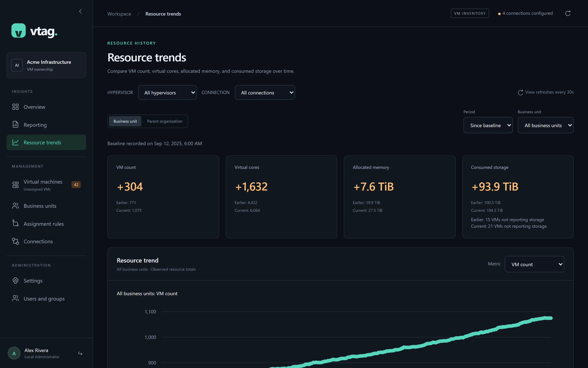Click the sign-out arrow next to Alex Rivera

[x=80, y=353]
